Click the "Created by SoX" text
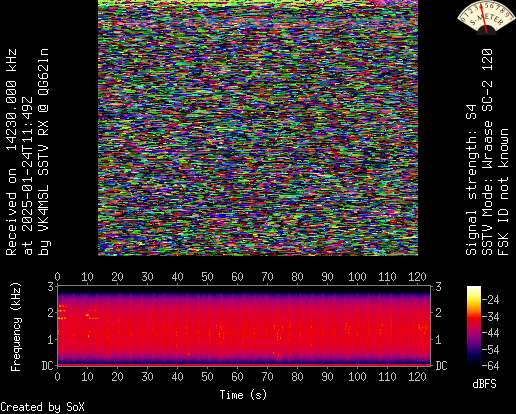This screenshot has width=516, height=414. (x=42, y=407)
